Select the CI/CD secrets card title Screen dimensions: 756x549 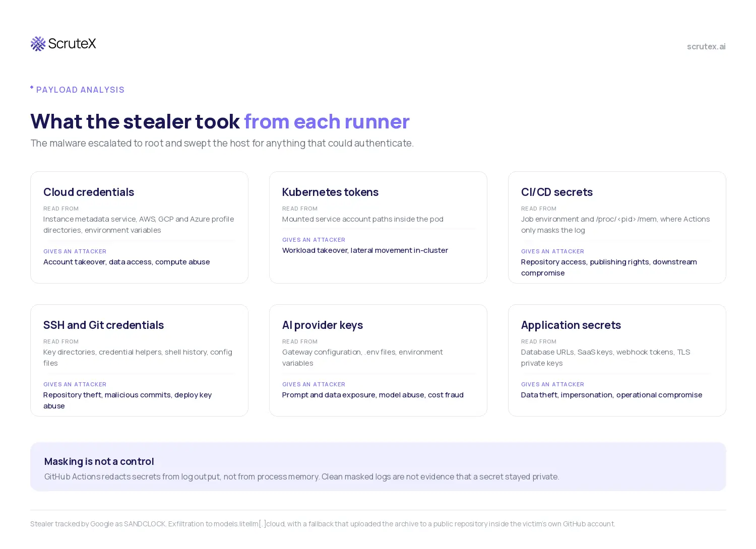[x=556, y=192]
